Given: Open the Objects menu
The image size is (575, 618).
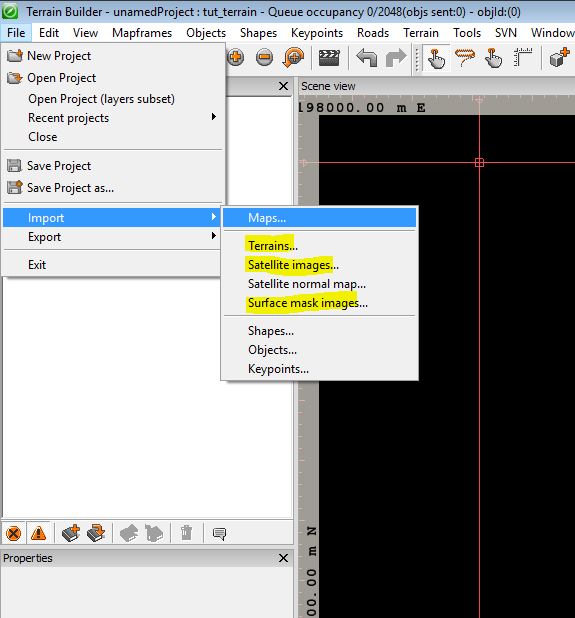Looking at the screenshot, I should click(x=206, y=33).
